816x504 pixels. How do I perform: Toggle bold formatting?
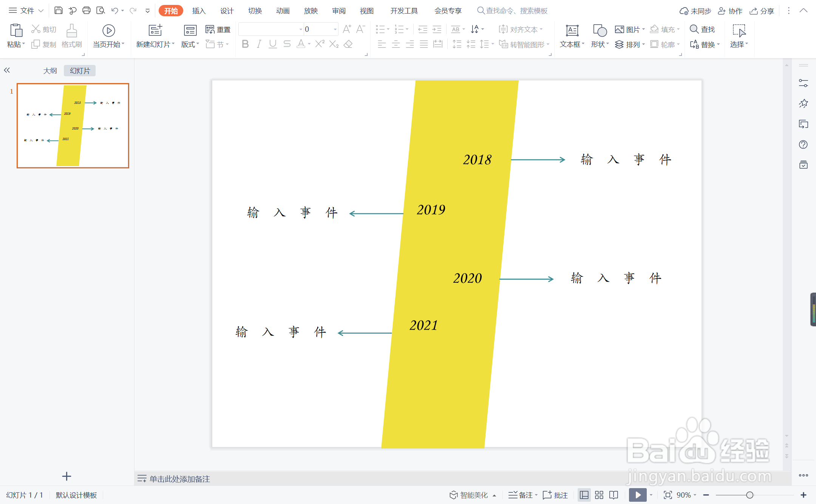click(245, 44)
